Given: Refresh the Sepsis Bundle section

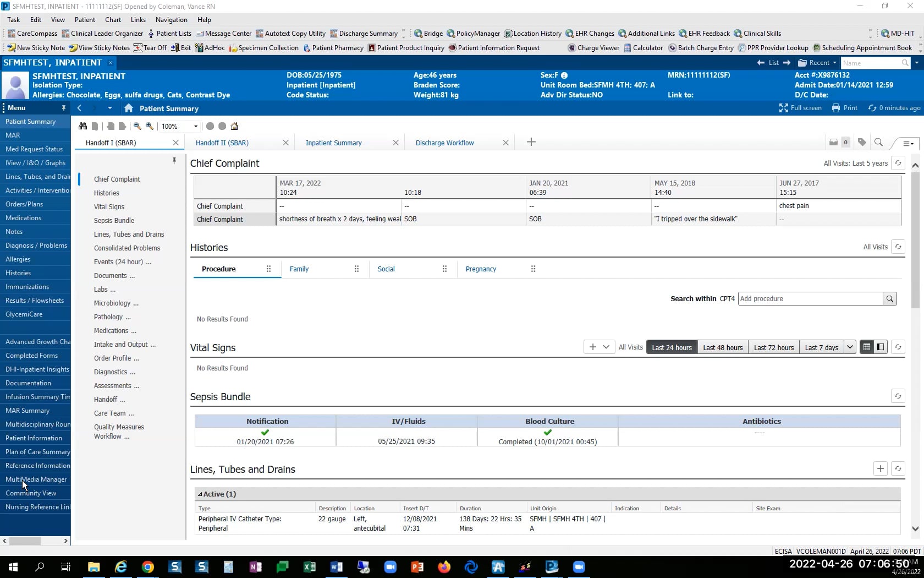Looking at the screenshot, I should (x=898, y=396).
